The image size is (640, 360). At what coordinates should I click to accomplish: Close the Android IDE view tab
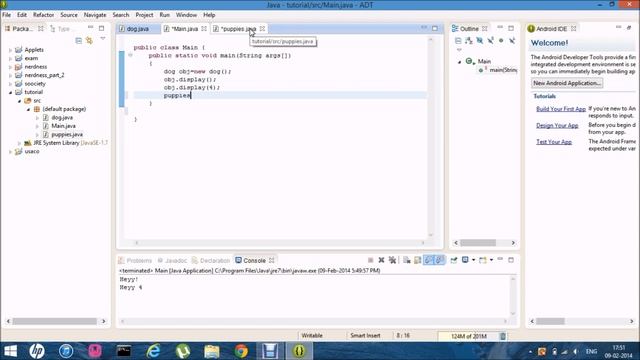click(x=573, y=29)
